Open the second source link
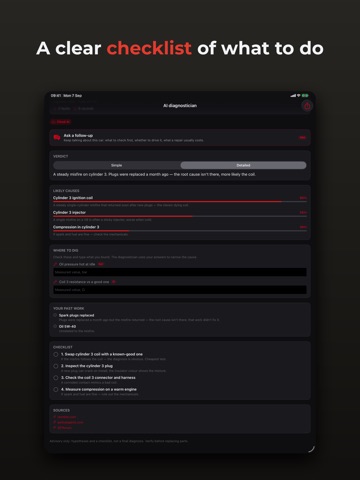The height and width of the screenshot is (480, 360). click(x=68, y=422)
